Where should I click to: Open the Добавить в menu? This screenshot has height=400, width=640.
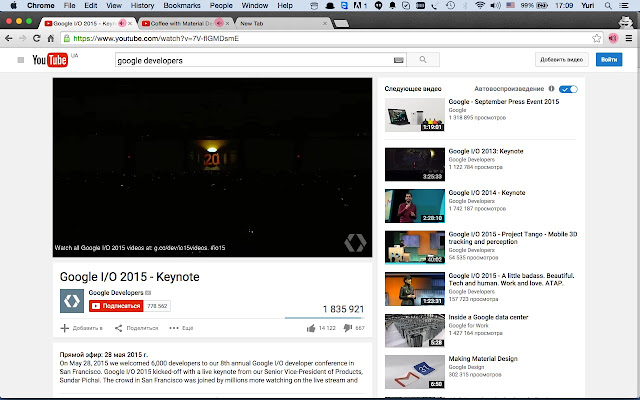click(x=82, y=328)
